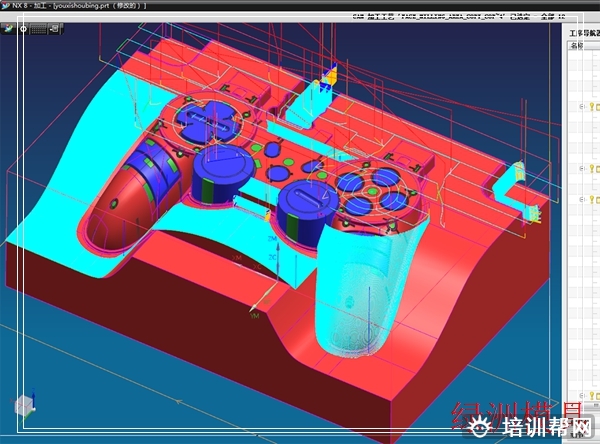Click the 名称 column header in navigator

(x=578, y=45)
